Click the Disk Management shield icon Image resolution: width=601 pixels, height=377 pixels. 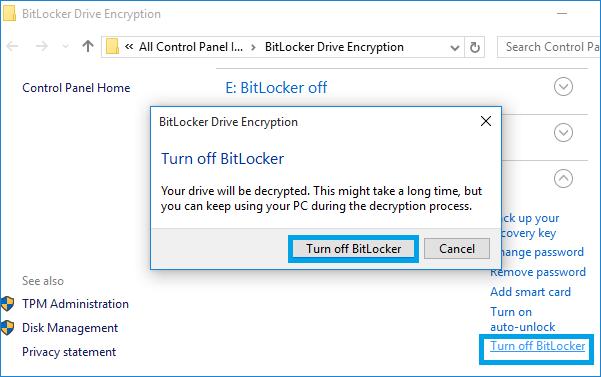(7, 328)
